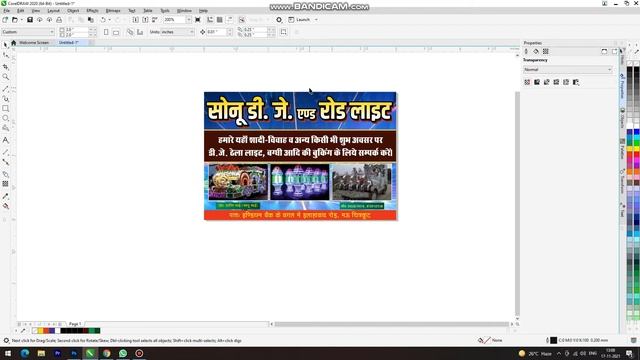
Task: Expand the Open file arrow dropdown
Action: pos(22,20)
